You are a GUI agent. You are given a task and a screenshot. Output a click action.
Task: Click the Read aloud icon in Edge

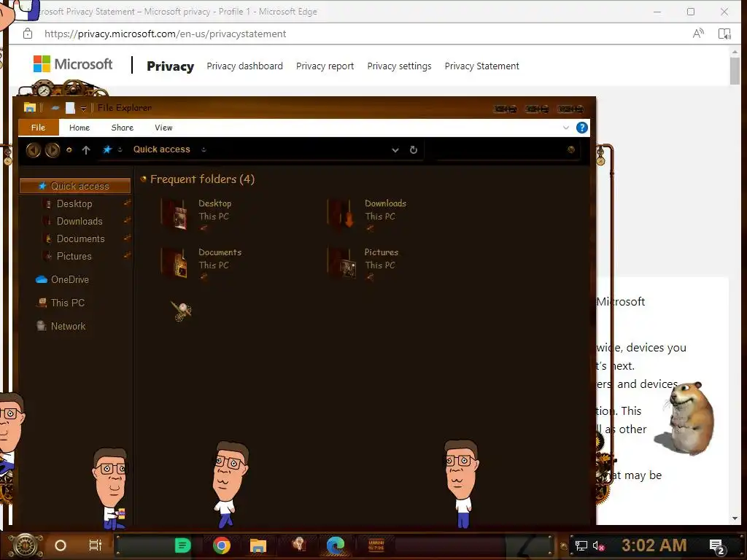pos(698,34)
